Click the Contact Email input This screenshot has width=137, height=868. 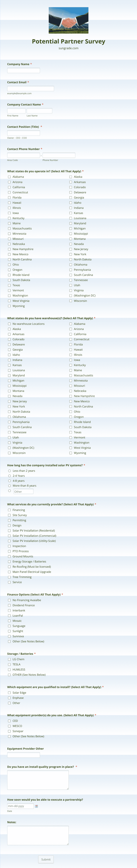(x=31, y=89)
